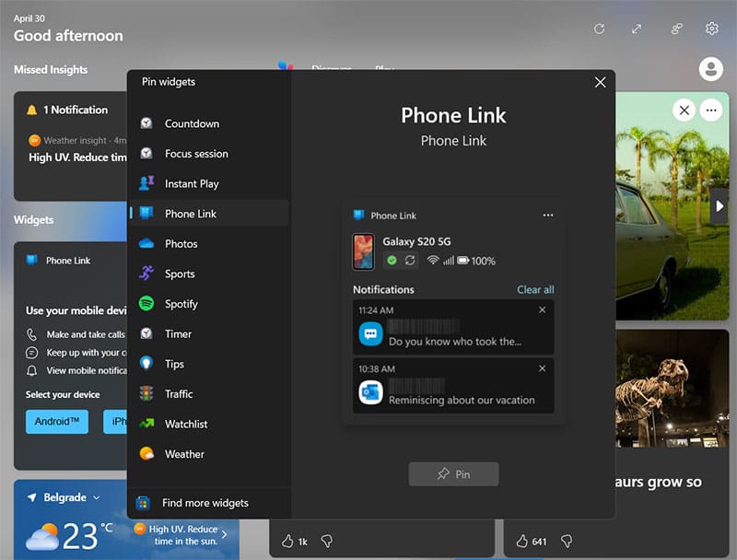Screen dimensions: 737x560
Task: Select the Focus session widget
Action: [196, 154]
